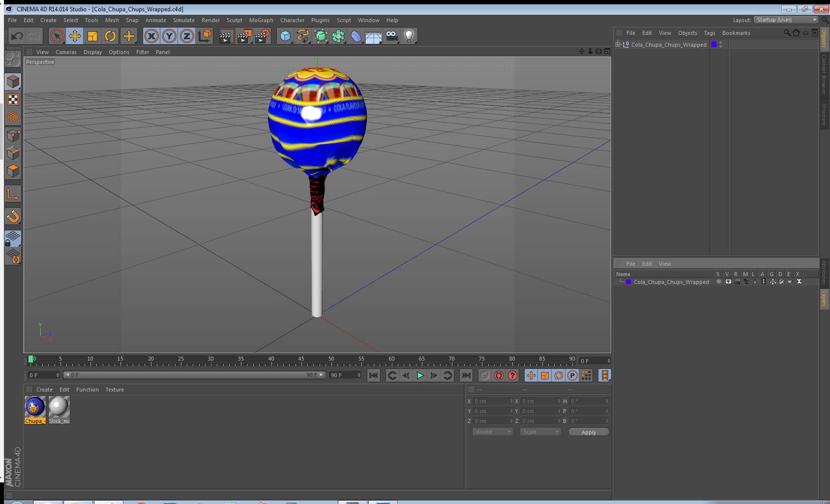Open the Simulate menu
Screen dimensions: 830x504
(184, 20)
